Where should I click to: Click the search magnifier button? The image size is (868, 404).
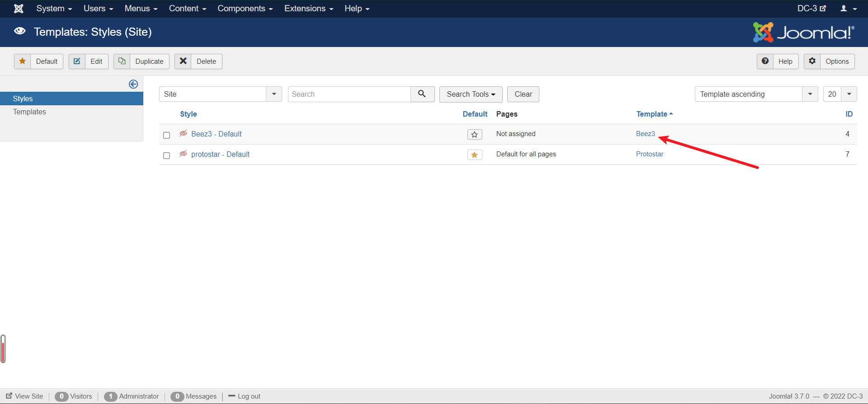coord(422,94)
